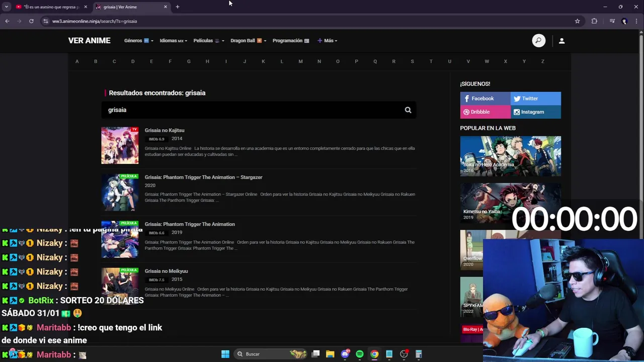Open the tab search chevron
Image resolution: width=644 pixels, height=362 pixels.
6,7
